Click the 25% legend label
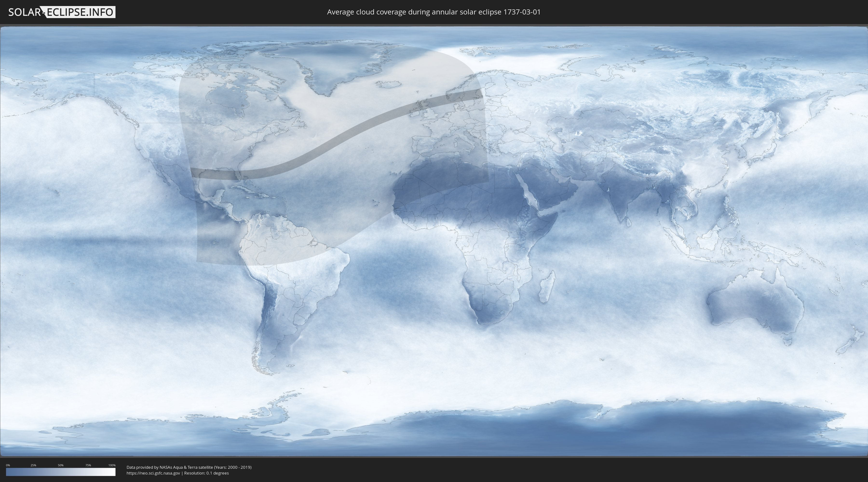868x482 pixels. pos(33,465)
